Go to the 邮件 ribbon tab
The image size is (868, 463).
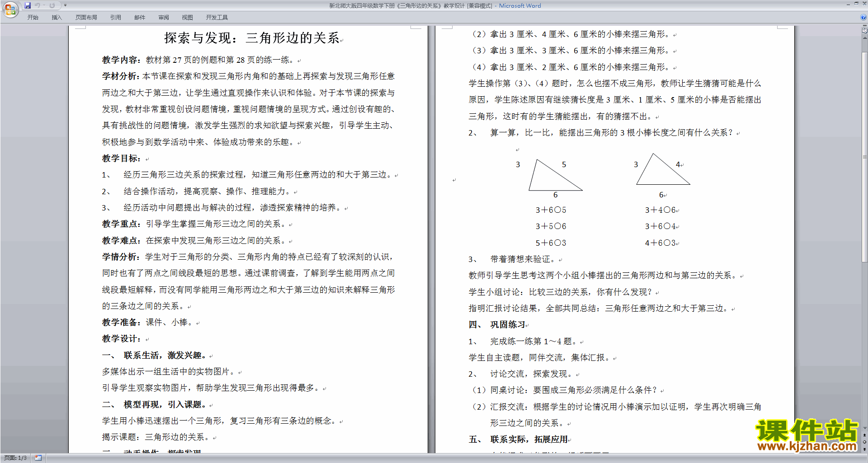[x=140, y=18]
